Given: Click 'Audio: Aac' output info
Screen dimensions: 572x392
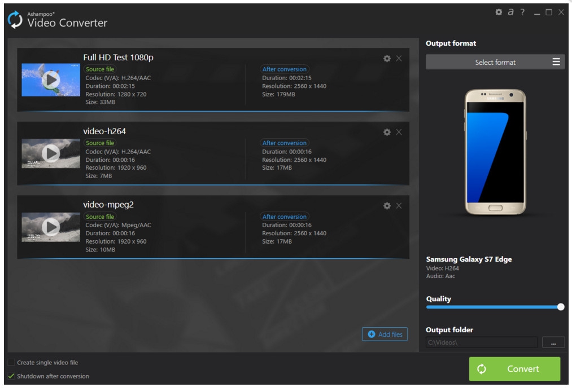Looking at the screenshot, I should point(440,276).
